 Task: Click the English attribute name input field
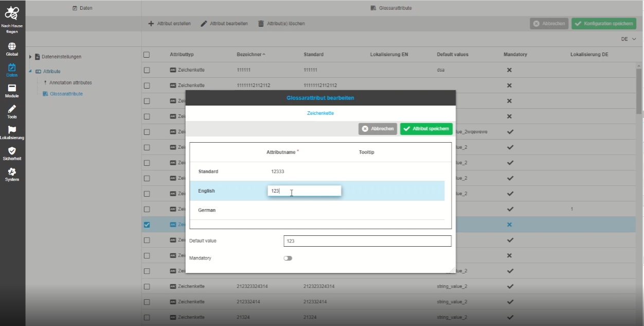point(304,191)
